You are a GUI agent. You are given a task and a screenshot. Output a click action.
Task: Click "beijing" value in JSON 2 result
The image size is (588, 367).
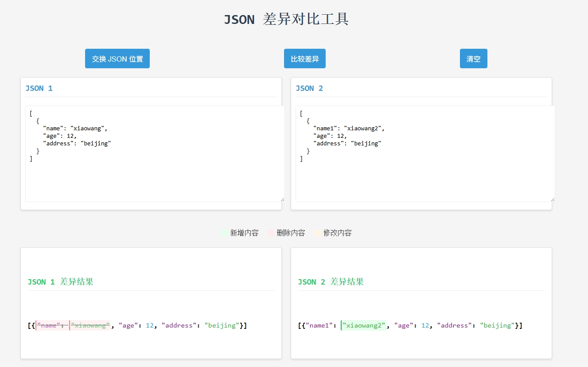click(498, 325)
